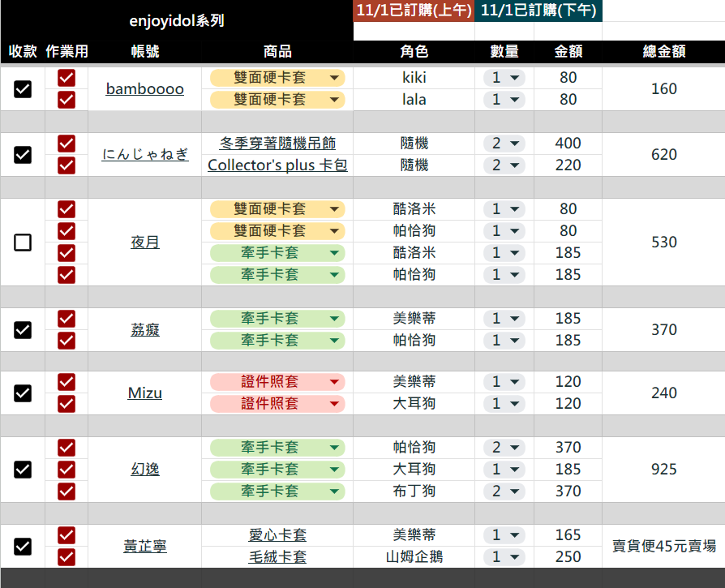Open the 黃芷寧 account link
Screen dimensions: 725x588
pyautogui.click(x=144, y=546)
